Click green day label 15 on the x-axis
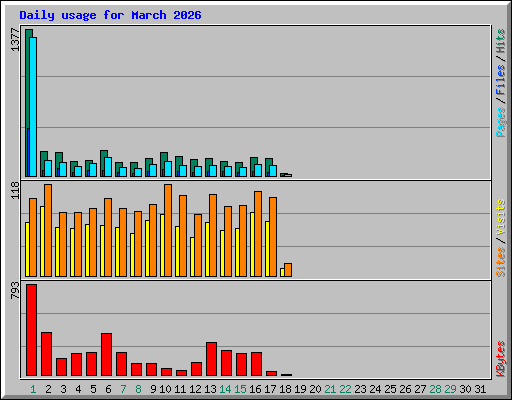 [240, 389]
